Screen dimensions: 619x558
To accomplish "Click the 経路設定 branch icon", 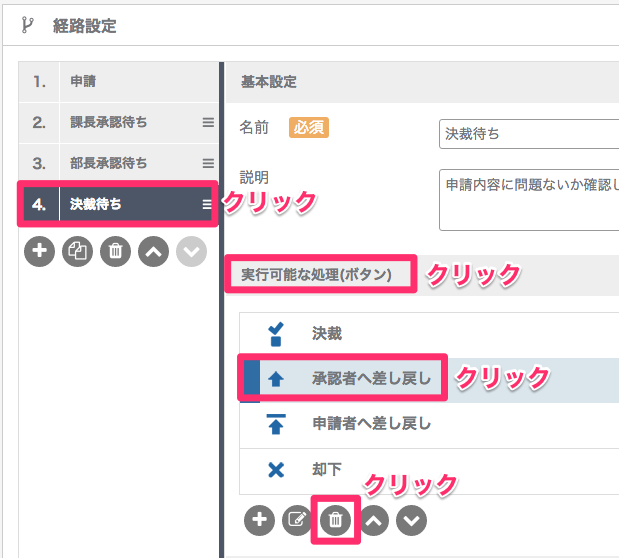I will (27, 25).
